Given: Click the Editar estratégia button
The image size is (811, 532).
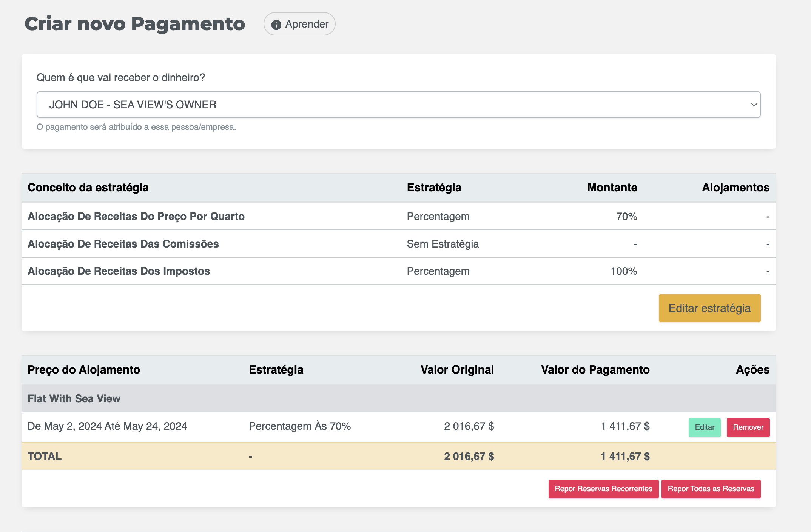Looking at the screenshot, I should [709, 308].
